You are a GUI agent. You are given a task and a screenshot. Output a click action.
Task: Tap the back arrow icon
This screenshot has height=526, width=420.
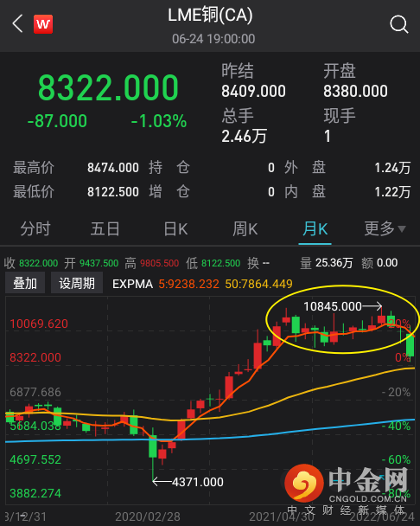(x=17, y=23)
